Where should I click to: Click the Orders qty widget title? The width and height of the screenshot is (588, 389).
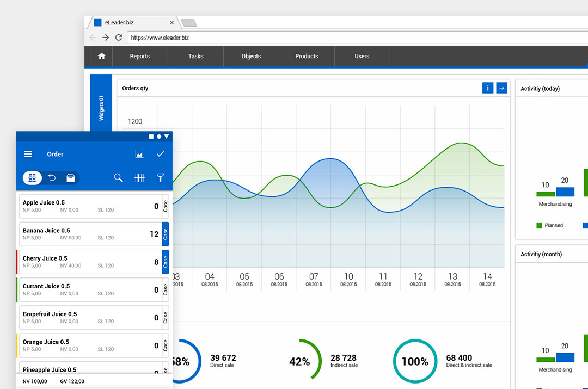[x=135, y=88]
